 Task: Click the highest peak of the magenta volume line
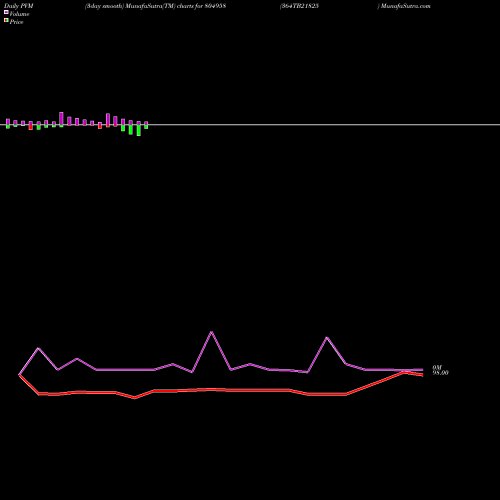[211, 332]
